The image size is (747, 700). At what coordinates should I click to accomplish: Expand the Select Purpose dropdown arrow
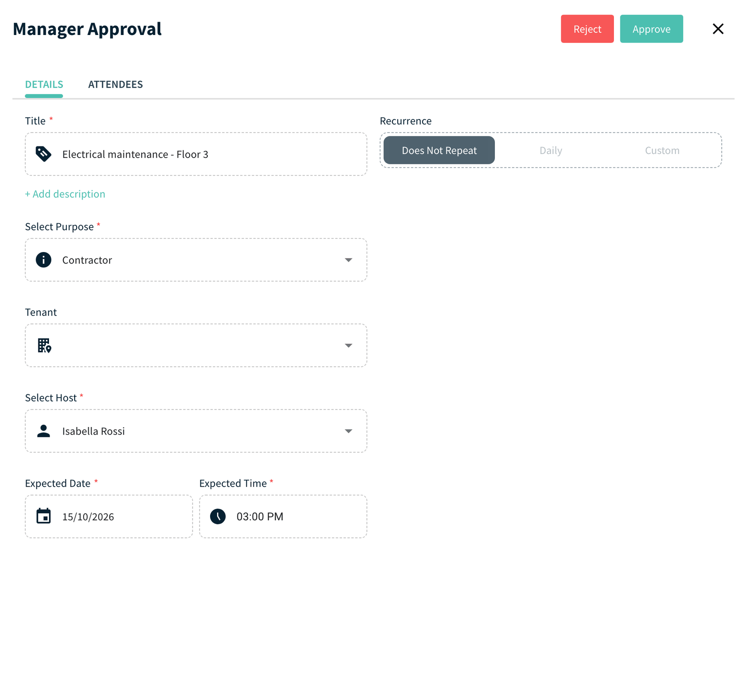(x=348, y=260)
